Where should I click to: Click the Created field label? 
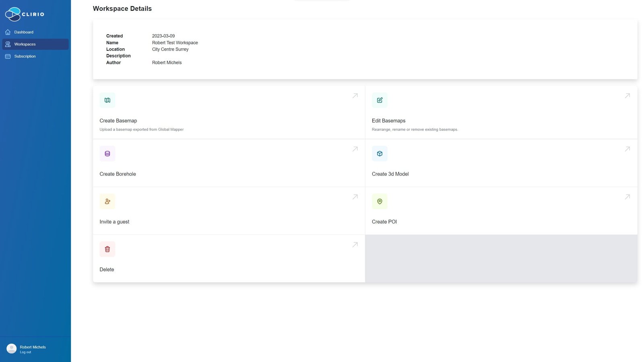[115, 36]
